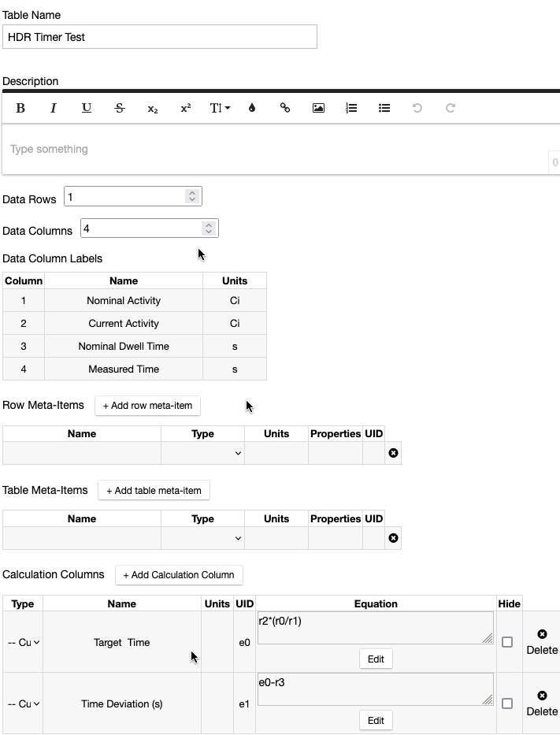Apply strikethrough text formatting

tap(120, 108)
